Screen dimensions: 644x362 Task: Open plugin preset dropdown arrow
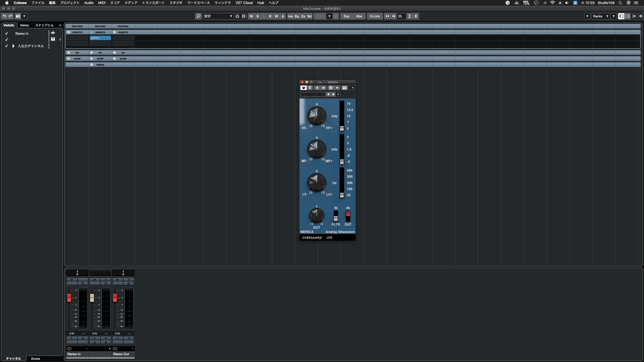pos(338,95)
